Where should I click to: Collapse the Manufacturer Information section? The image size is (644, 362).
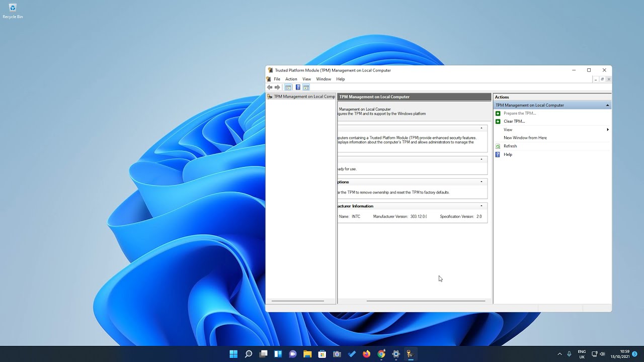click(x=481, y=206)
